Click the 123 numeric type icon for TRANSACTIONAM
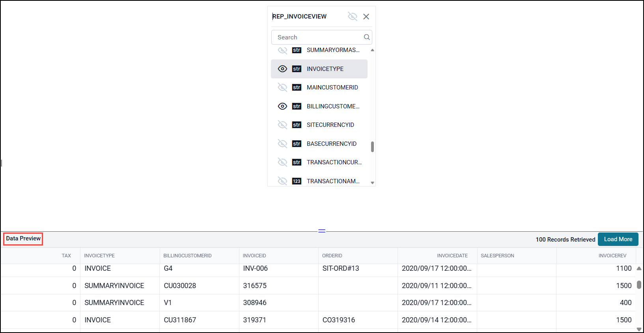Image resolution: width=644 pixels, height=333 pixels. (x=297, y=181)
